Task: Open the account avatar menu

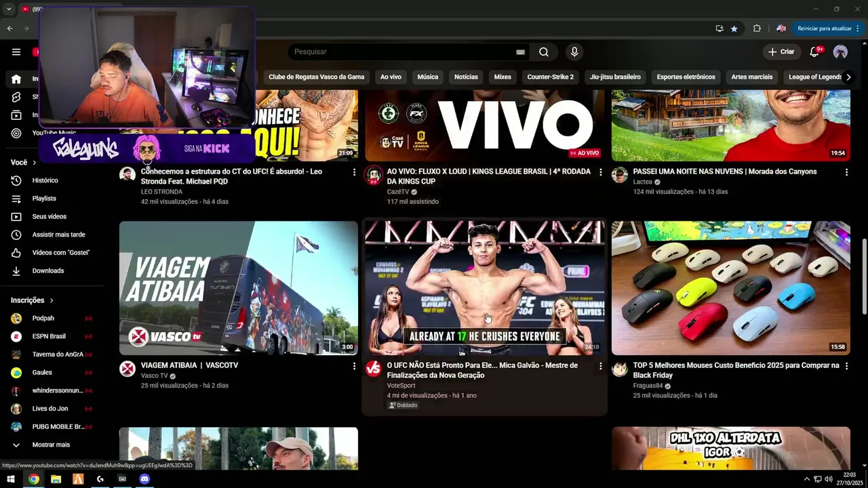Action: click(840, 52)
